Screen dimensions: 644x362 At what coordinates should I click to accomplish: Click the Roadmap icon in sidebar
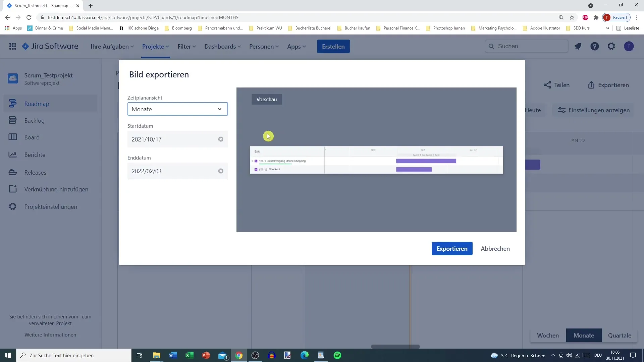coord(12,104)
